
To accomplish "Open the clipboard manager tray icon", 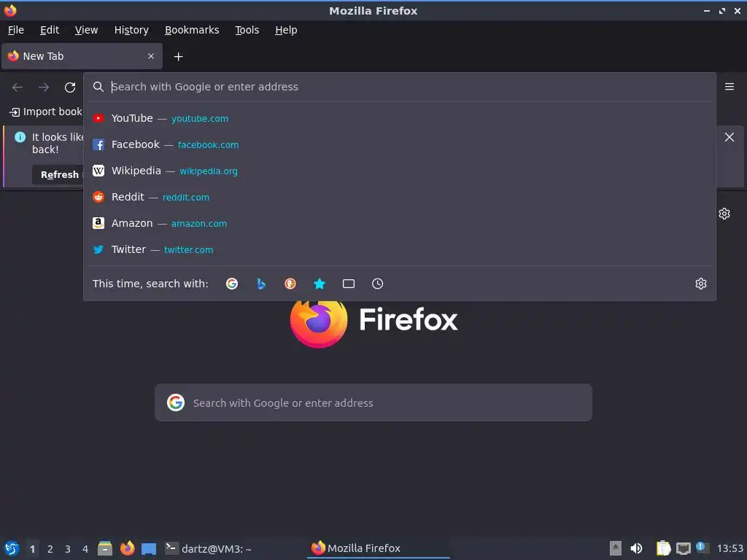I will point(663,548).
